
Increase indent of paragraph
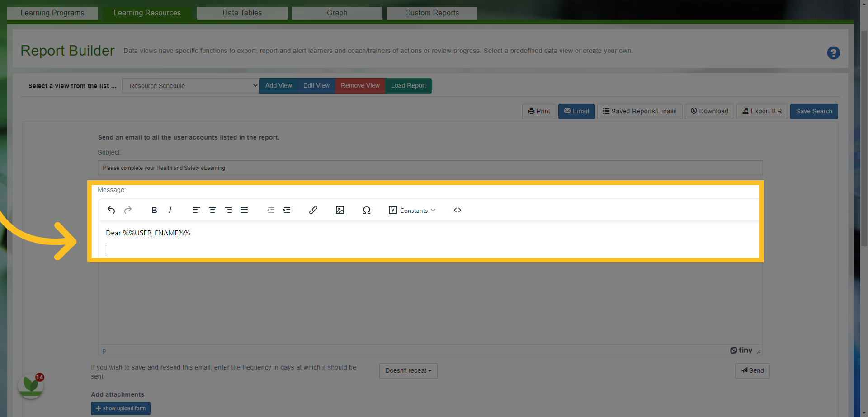point(287,210)
